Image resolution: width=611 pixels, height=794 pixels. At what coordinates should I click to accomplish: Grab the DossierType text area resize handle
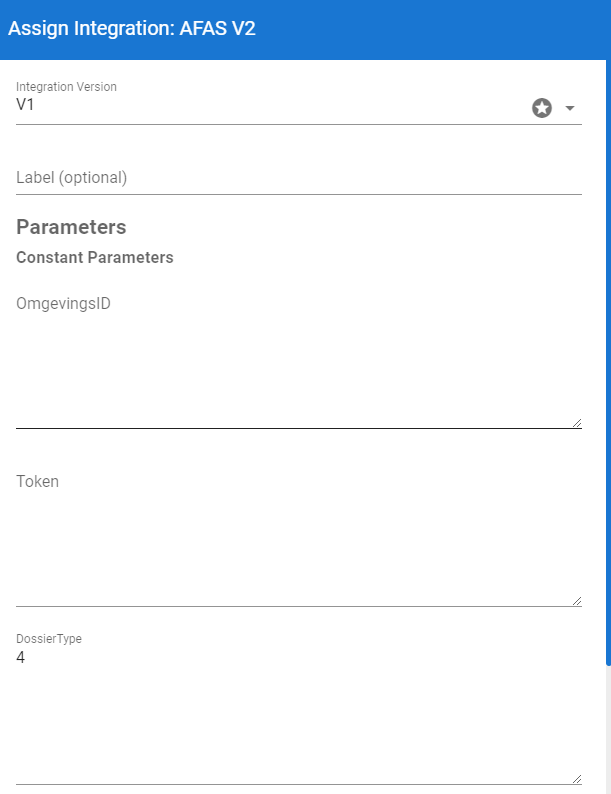pos(576,779)
